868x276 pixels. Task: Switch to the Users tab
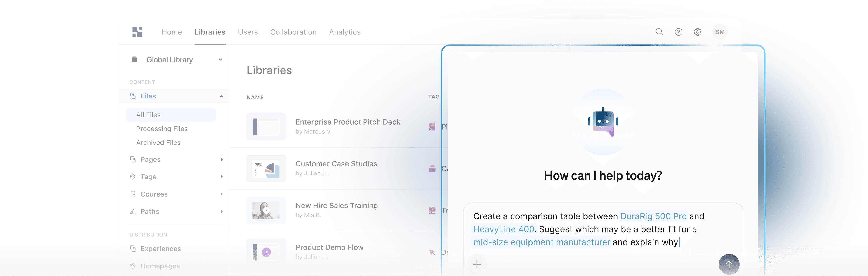[248, 32]
